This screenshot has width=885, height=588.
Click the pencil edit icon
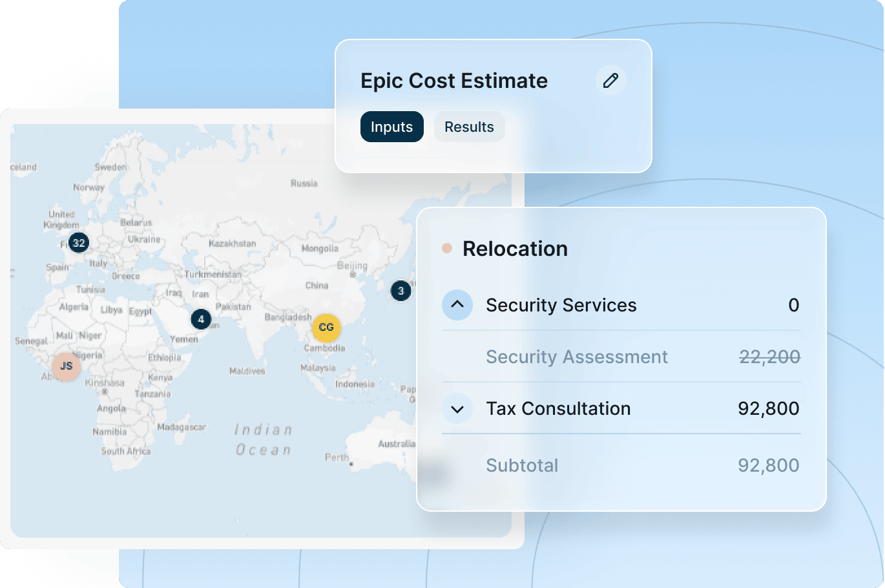610,81
